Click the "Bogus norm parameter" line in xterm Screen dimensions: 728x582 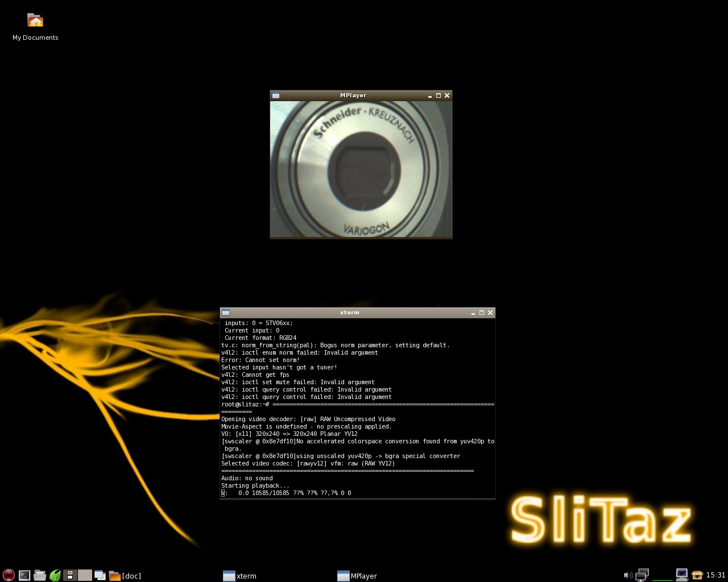point(336,345)
